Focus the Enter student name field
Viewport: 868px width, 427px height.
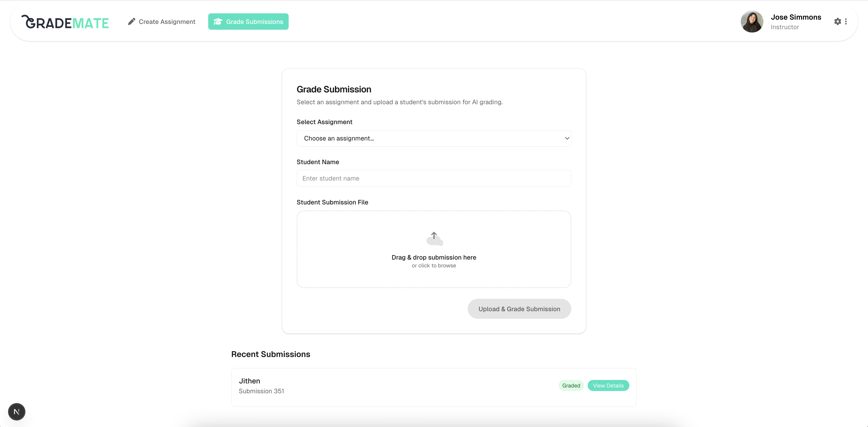coord(433,179)
